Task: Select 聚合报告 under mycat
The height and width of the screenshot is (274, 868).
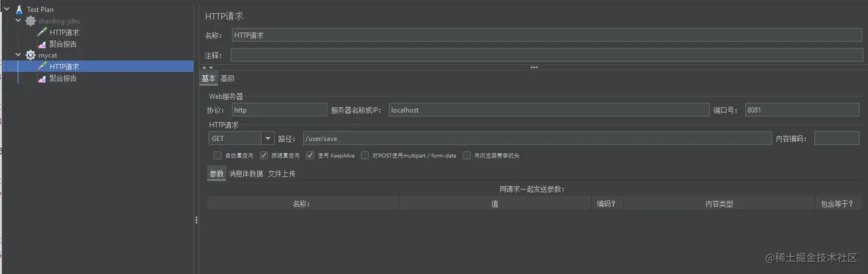Action: [x=63, y=79]
